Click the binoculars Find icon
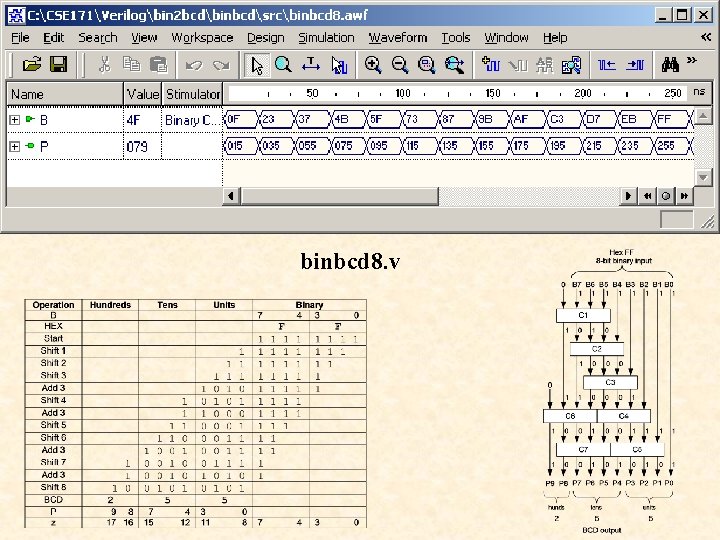 (x=670, y=65)
